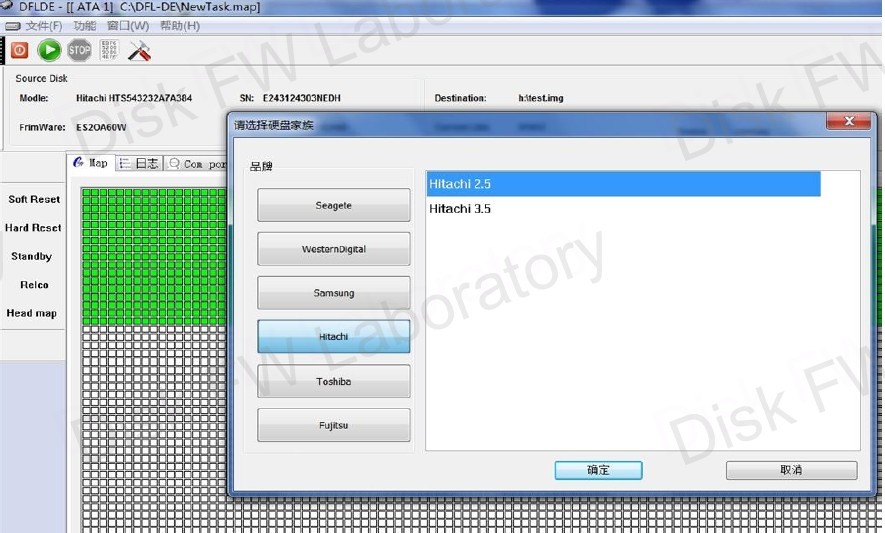This screenshot has width=885, height=533.
Task: Click the menu bar drive icon
Action: pos(12,26)
